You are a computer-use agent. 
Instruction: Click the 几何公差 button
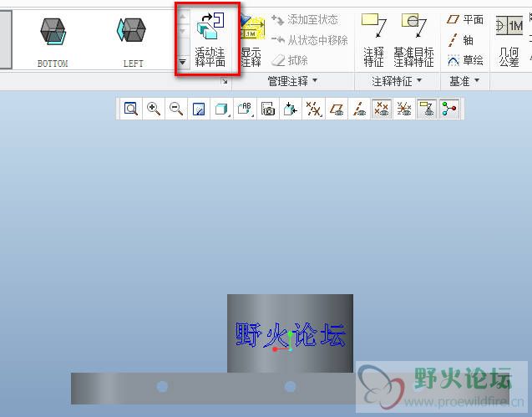[509, 40]
